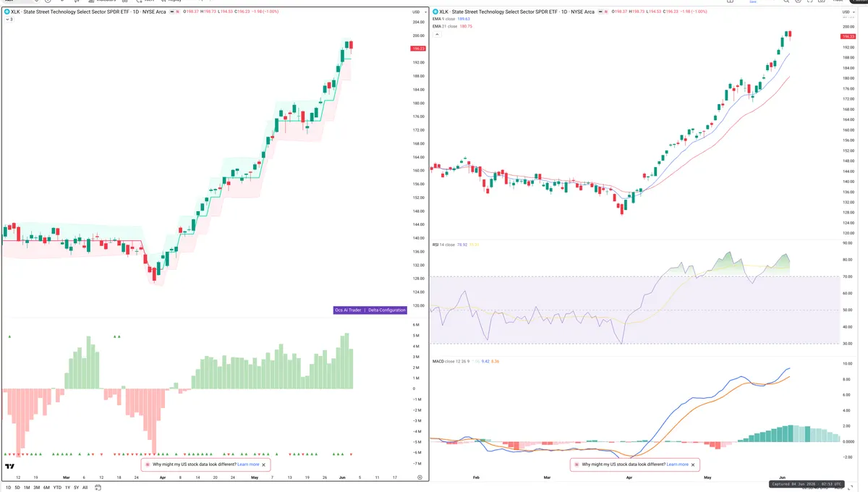Collapse the indicator legend on the right chart
Screen dimensions: 868x492
click(x=436, y=34)
